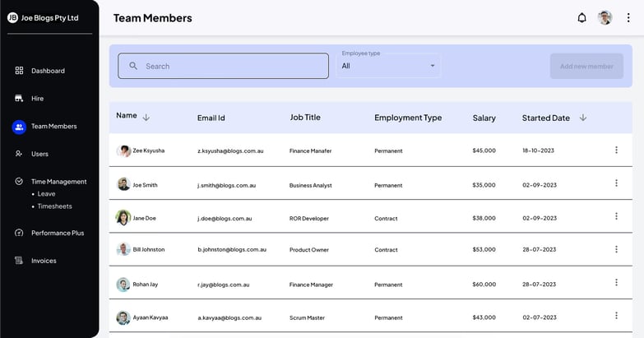Open row options for Zee Ksyusha
The width and height of the screenshot is (644, 338).
click(x=616, y=150)
